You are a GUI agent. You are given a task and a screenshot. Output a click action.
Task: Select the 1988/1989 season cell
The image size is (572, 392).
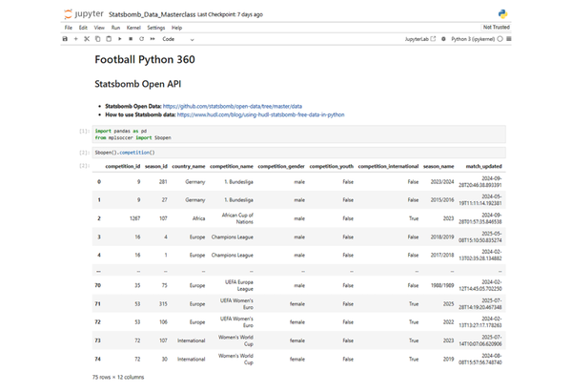tap(442, 286)
